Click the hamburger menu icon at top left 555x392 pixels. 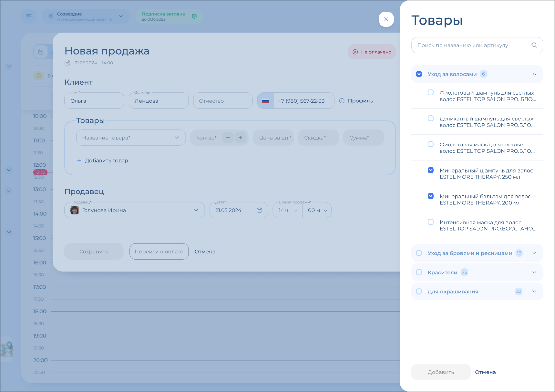click(x=29, y=16)
